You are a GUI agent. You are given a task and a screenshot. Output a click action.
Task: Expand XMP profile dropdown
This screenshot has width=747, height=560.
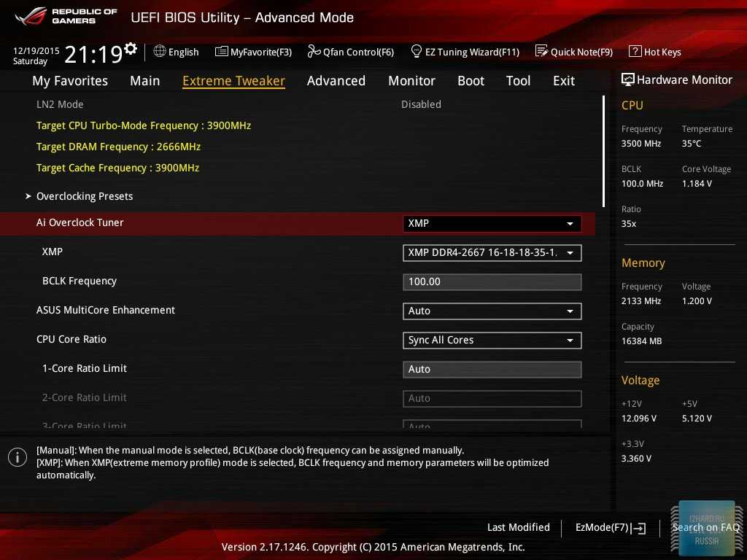click(492, 252)
